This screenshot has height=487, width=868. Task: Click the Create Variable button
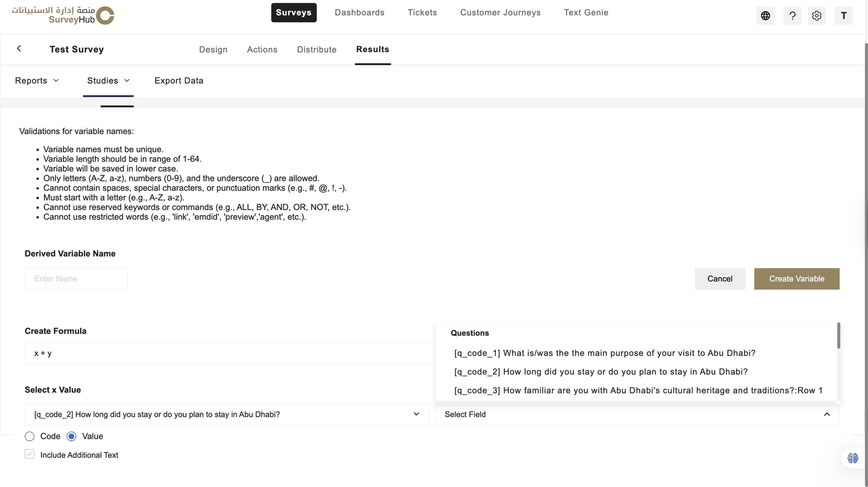pos(796,279)
